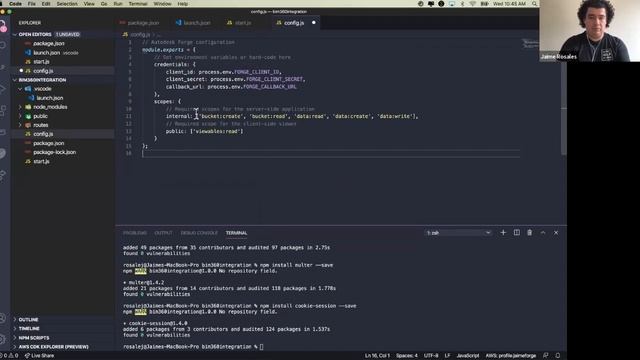Open launch.json inside .vscode folder
The height and width of the screenshot is (360, 640).
pyautogui.click(x=49, y=98)
